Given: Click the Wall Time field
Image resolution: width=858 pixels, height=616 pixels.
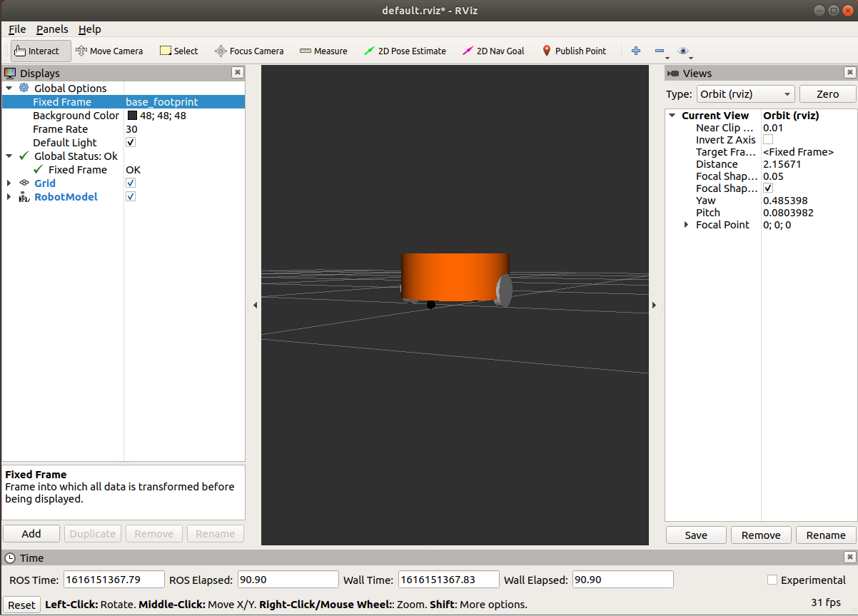Looking at the screenshot, I should pyautogui.click(x=448, y=580).
